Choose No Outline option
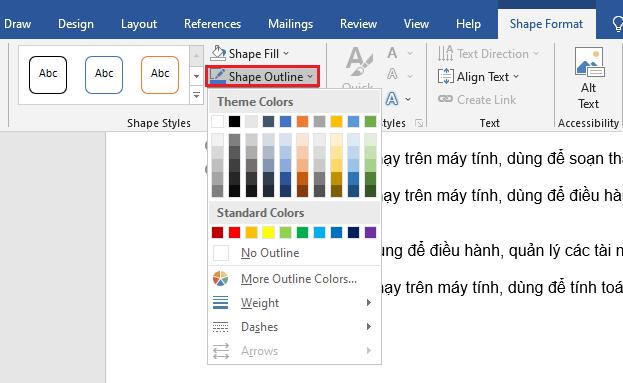The height and width of the screenshot is (383, 623). click(x=294, y=253)
